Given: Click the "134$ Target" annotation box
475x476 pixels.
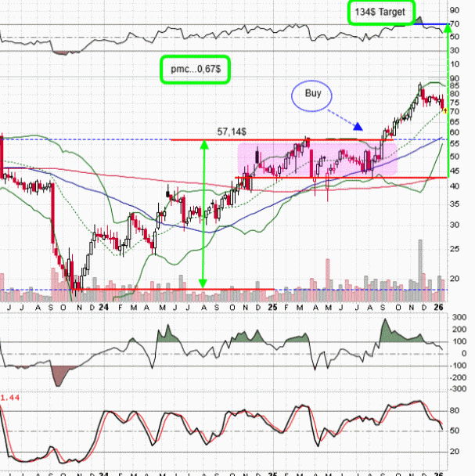Looking at the screenshot, I should [381, 12].
